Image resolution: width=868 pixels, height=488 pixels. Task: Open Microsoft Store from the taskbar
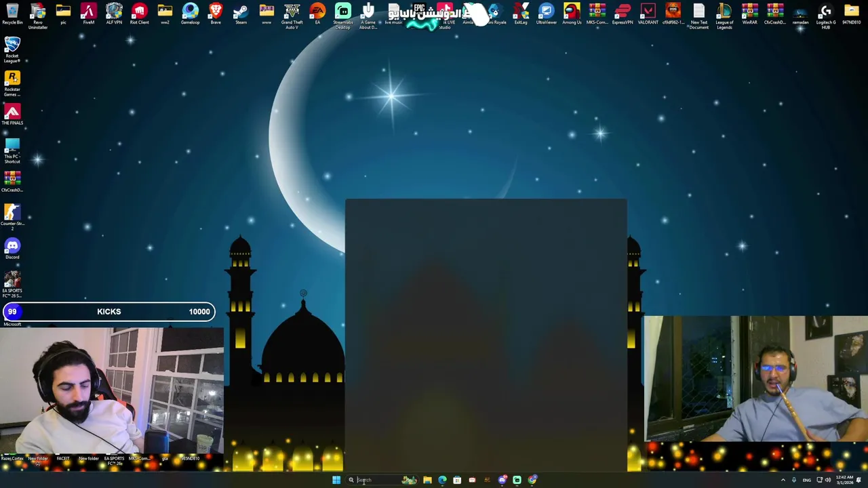457,480
